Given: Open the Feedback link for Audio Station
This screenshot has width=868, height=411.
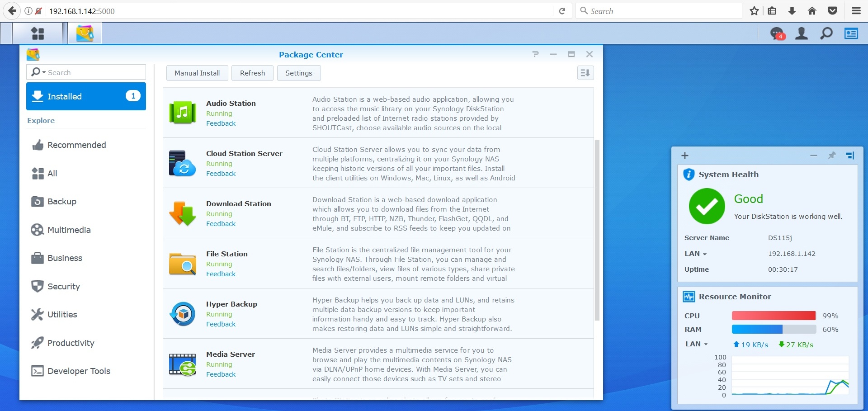Looking at the screenshot, I should [221, 123].
